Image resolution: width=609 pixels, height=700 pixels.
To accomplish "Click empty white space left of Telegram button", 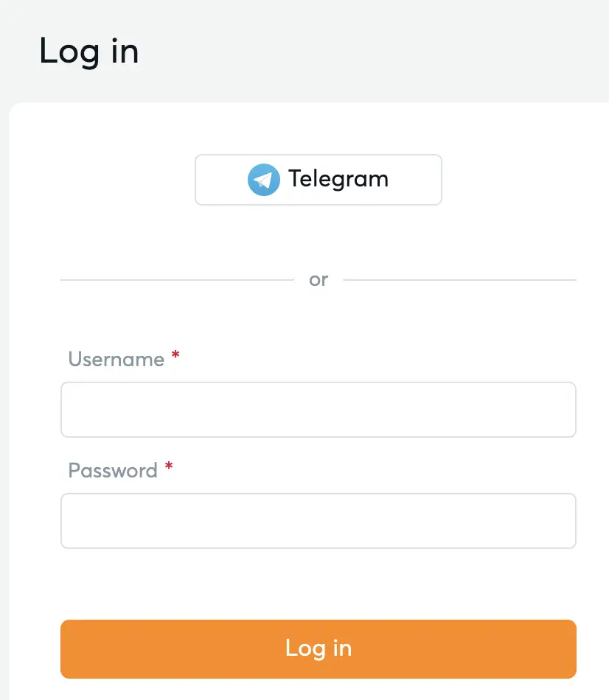I will click(111, 180).
